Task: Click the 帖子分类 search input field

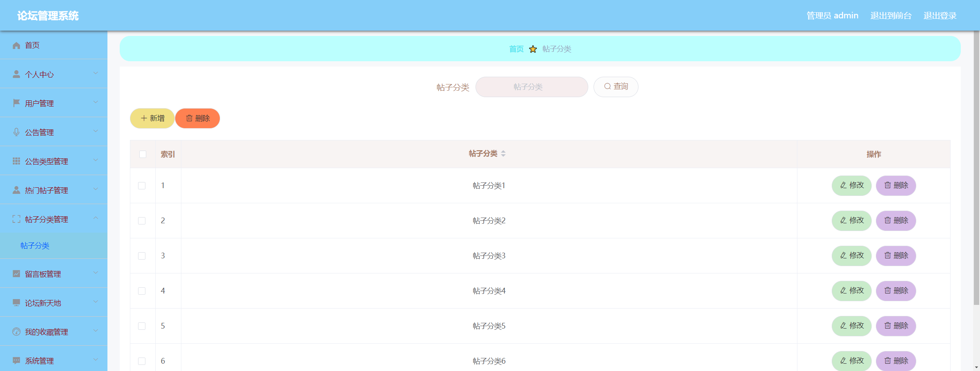Action: click(x=531, y=87)
